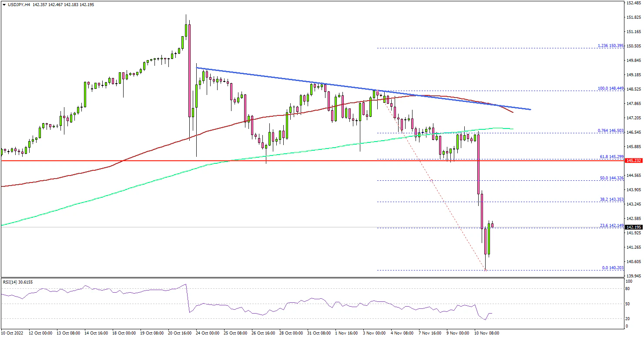Click the RSI(14) 30.6155 indicator label
Viewport: 644px width, 338px height.
pyautogui.click(x=17, y=282)
